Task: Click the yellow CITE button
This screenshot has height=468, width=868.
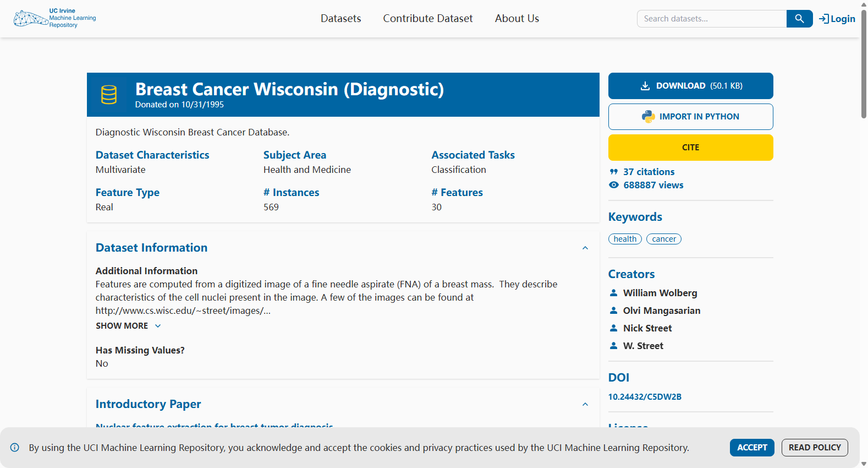Action: click(x=691, y=148)
